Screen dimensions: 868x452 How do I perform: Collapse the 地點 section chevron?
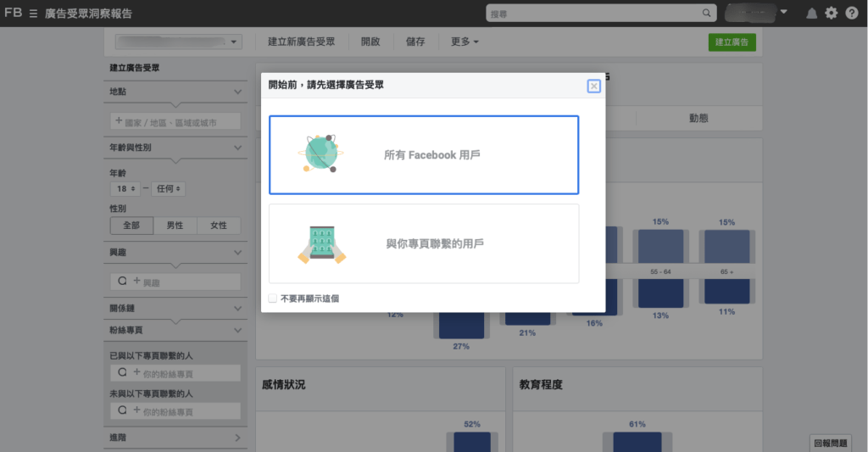pyautogui.click(x=237, y=92)
